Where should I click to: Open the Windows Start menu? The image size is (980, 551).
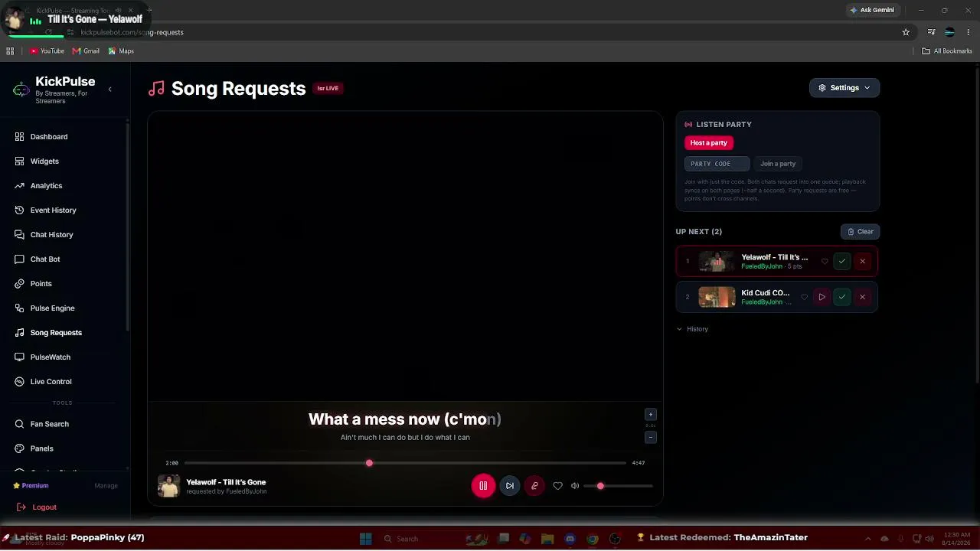[365, 539]
